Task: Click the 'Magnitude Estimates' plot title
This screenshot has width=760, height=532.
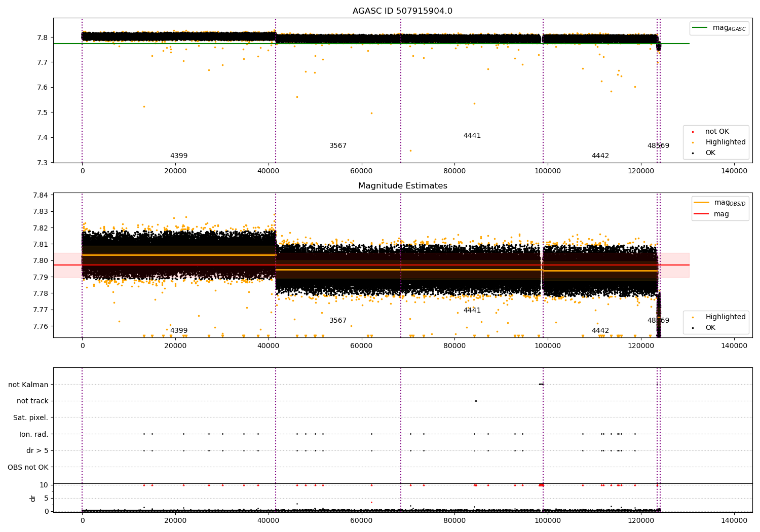Action: coord(402,186)
